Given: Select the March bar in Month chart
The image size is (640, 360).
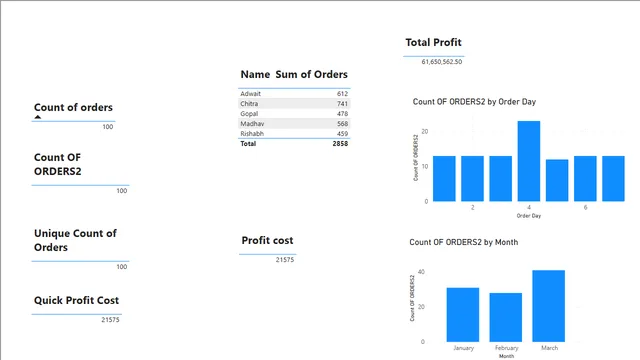Looking at the screenshot, I should point(549,306).
